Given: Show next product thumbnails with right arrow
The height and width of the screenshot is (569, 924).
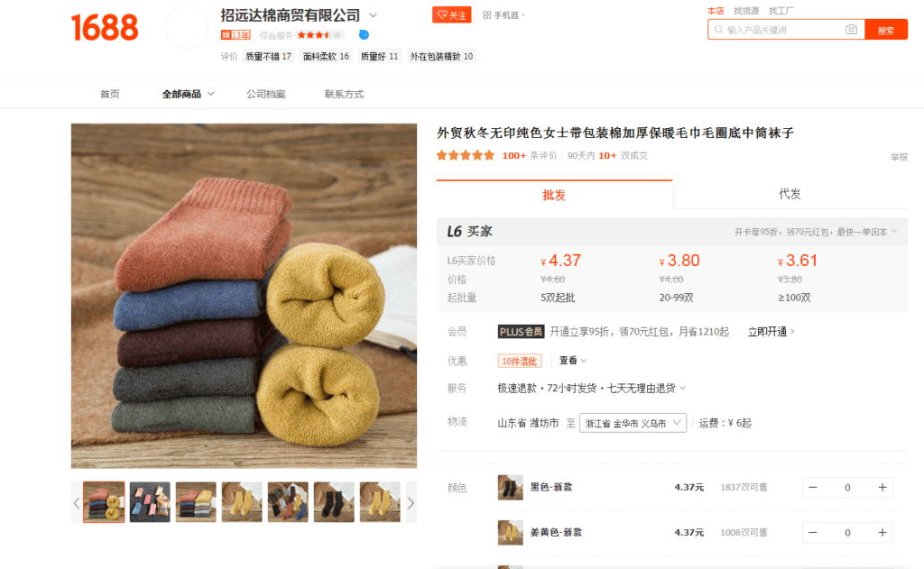Looking at the screenshot, I should [x=411, y=503].
